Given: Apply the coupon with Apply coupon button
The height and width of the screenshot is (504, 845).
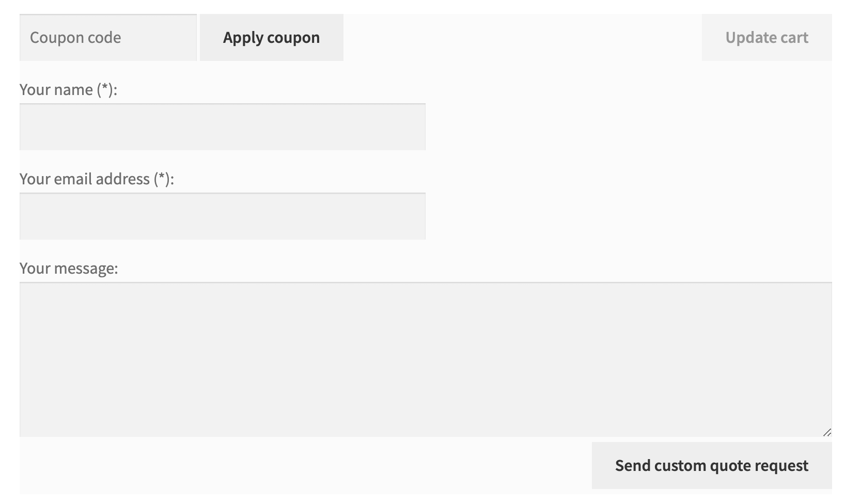Looking at the screenshot, I should pyautogui.click(x=272, y=37).
